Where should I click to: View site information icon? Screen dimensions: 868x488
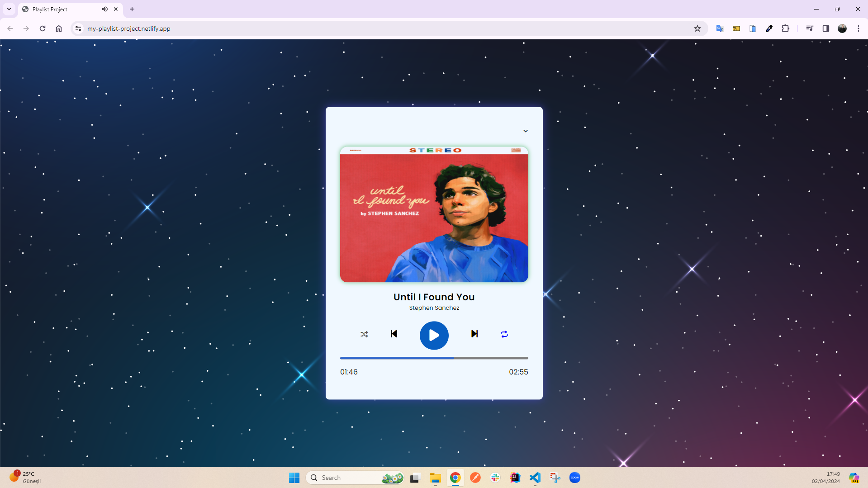point(78,28)
